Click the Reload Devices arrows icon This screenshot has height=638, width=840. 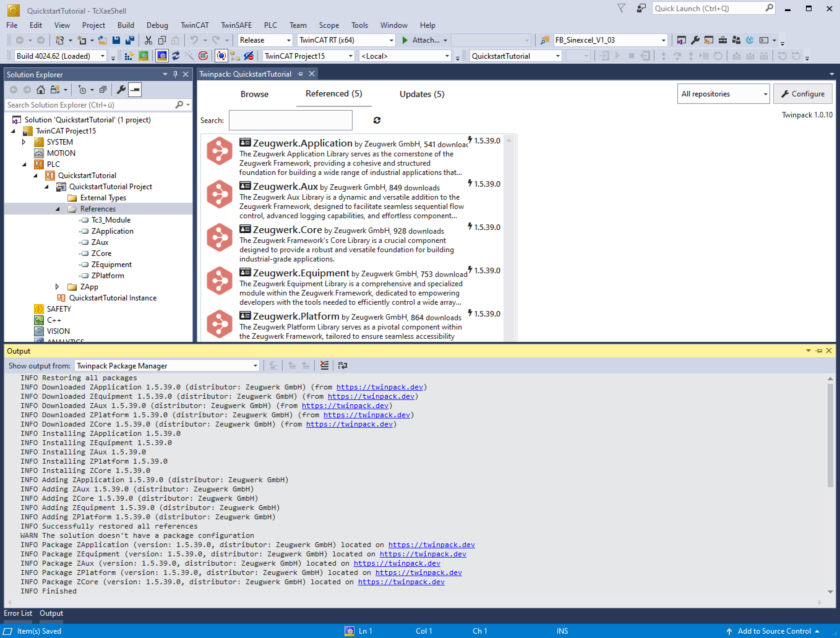pyautogui.click(x=176, y=56)
